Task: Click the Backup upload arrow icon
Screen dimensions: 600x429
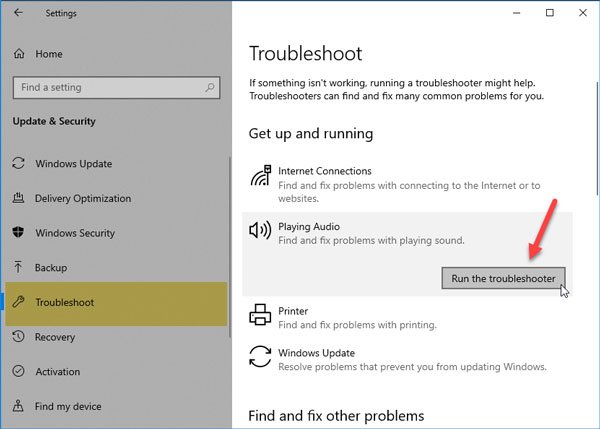Action: click(18, 268)
